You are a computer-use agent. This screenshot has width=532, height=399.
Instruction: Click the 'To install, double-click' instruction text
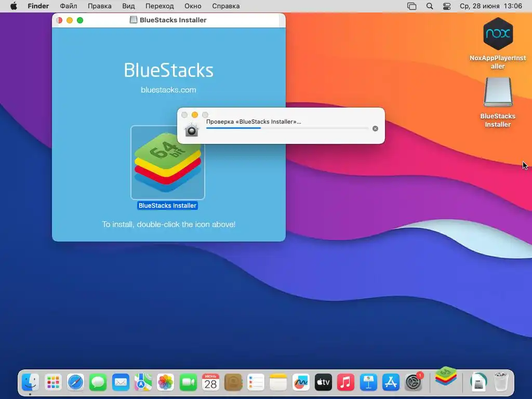click(x=169, y=224)
